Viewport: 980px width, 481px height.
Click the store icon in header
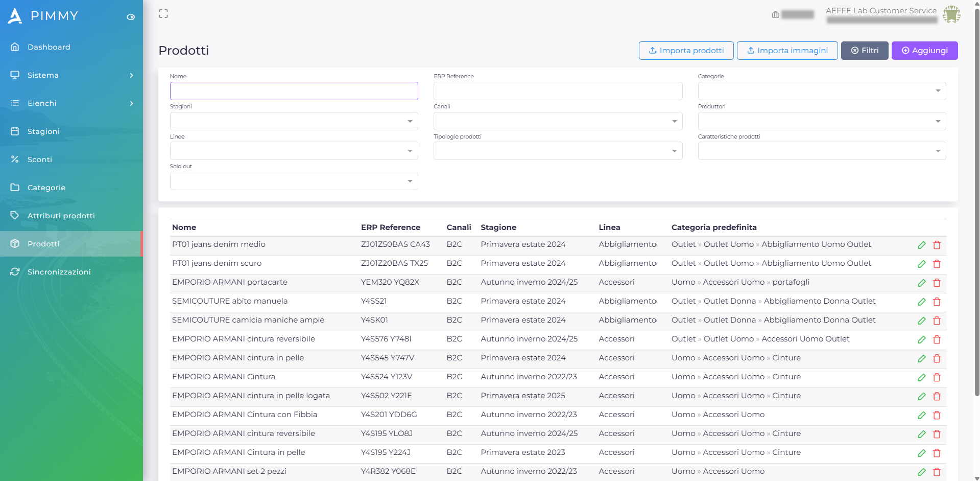pyautogui.click(x=776, y=15)
